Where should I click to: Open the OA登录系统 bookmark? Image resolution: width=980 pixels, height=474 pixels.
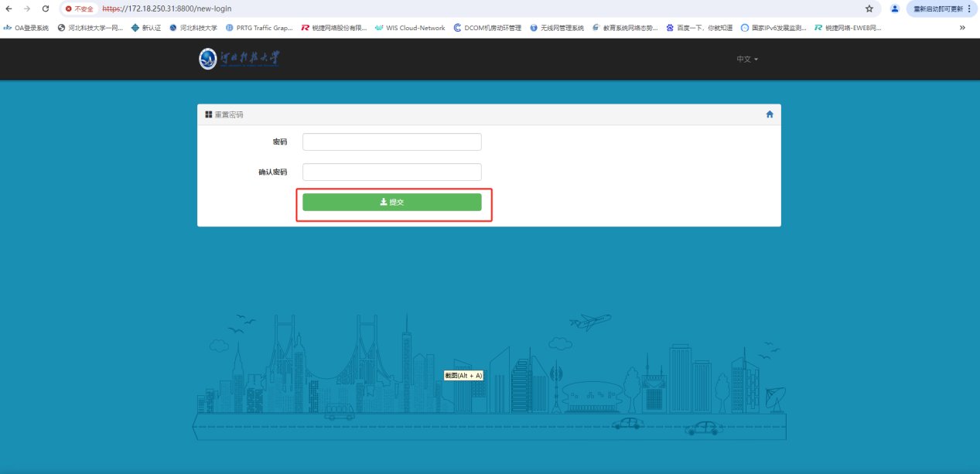click(x=26, y=28)
